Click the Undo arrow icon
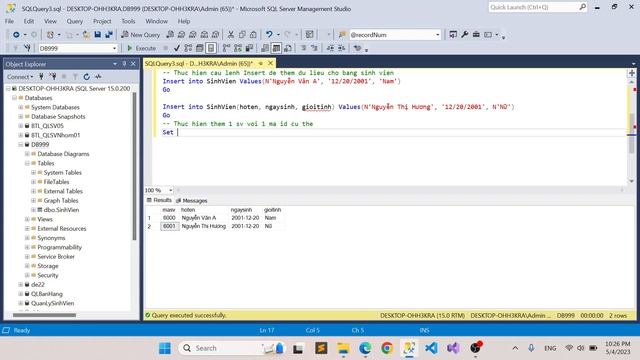Image resolution: width=640 pixels, height=360 pixels. pos(269,35)
